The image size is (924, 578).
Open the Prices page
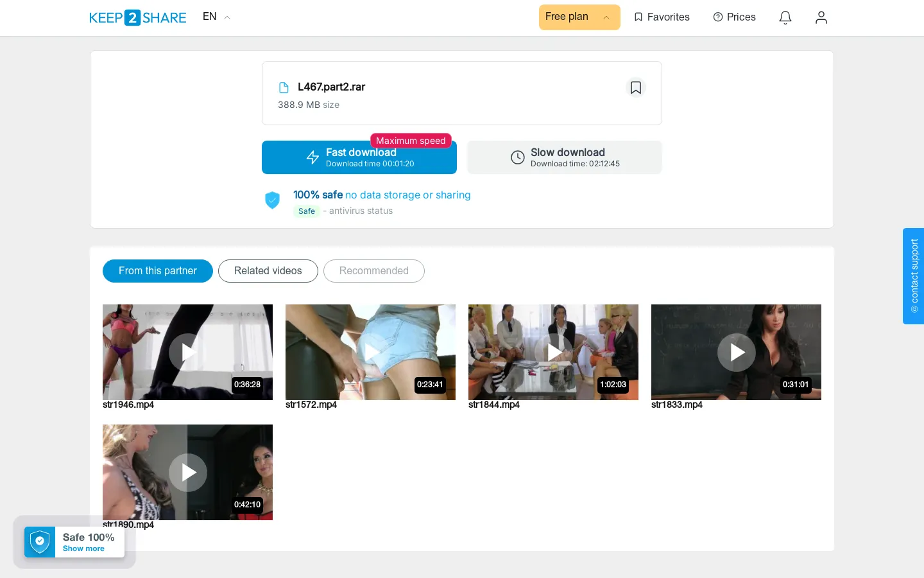734,17
